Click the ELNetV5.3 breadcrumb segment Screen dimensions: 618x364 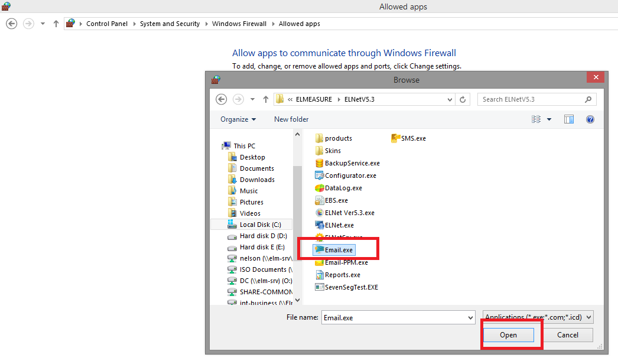[x=359, y=99]
